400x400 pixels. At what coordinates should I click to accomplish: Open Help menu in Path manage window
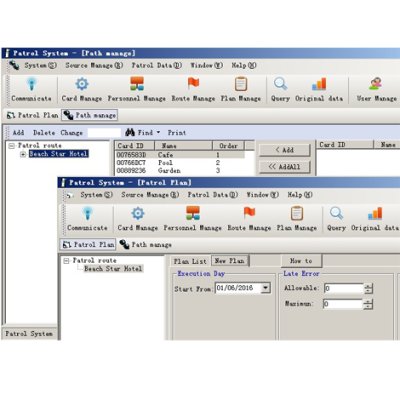(244, 65)
